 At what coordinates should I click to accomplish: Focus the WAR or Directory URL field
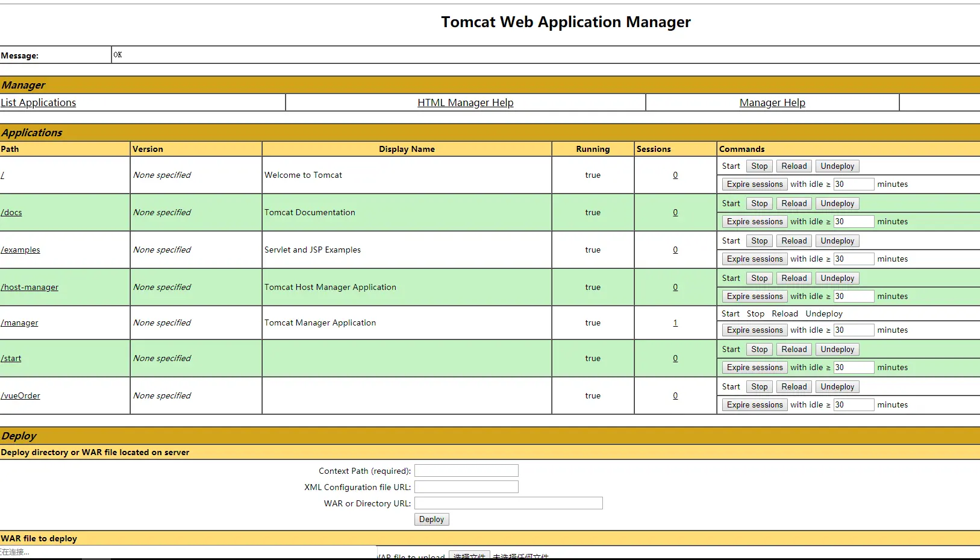pyautogui.click(x=508, y=503)
